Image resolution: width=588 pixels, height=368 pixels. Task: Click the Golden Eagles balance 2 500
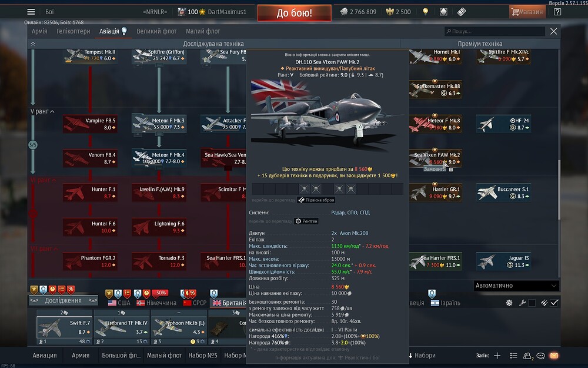coord(398,12)
